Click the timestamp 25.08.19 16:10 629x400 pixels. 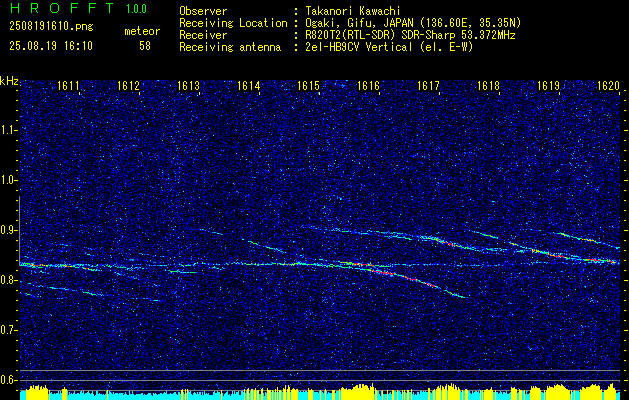tap(51, 46)
